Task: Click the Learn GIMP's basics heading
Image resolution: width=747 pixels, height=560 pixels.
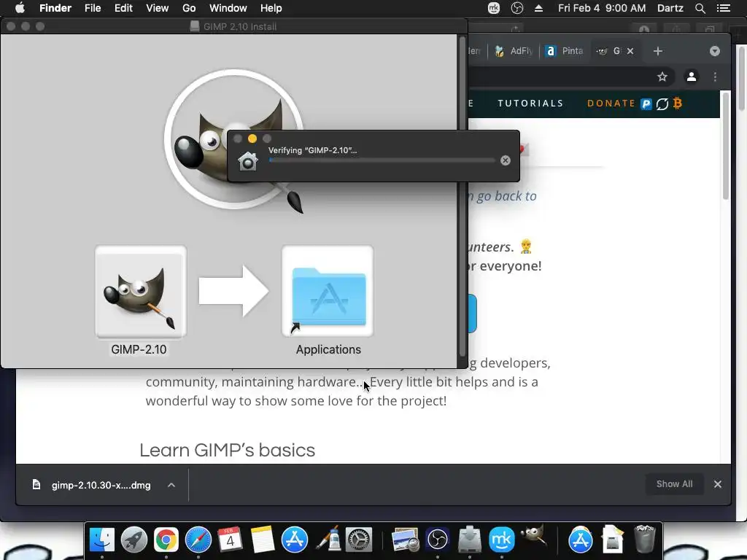Action: point(228,450)
